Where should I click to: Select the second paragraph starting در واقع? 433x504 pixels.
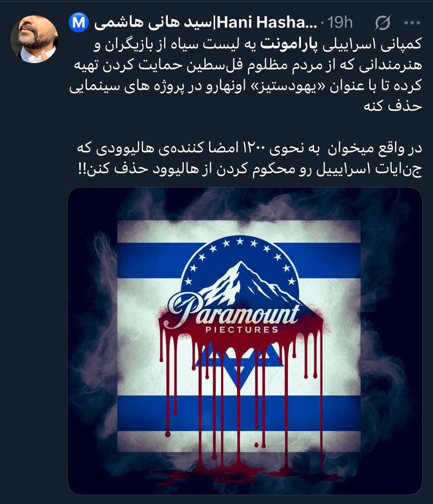(249, 159)
